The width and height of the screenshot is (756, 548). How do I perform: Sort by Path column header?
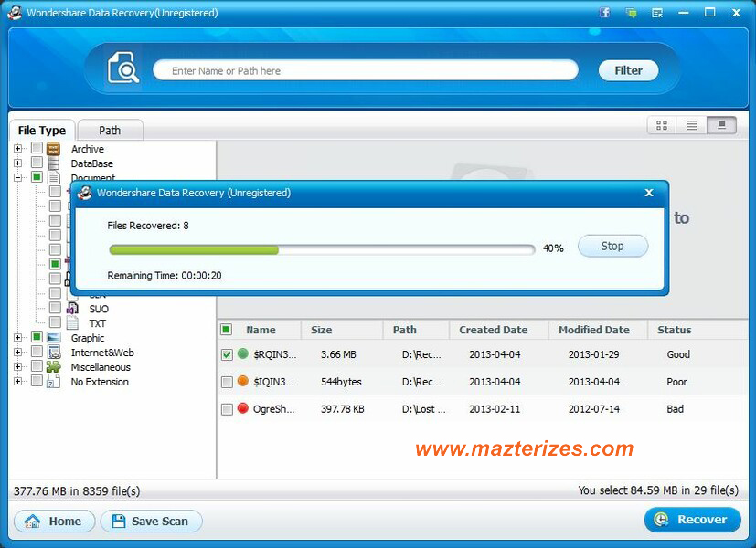416,330
